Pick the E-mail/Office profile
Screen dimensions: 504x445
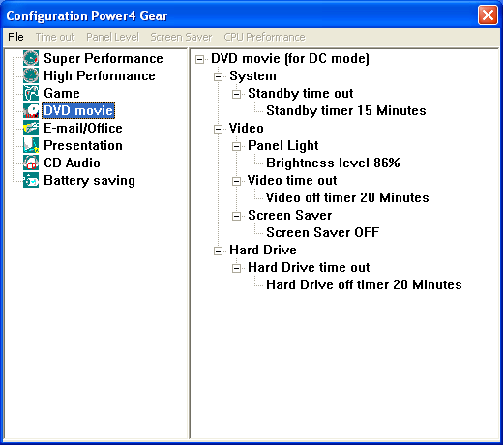point(83,128)
